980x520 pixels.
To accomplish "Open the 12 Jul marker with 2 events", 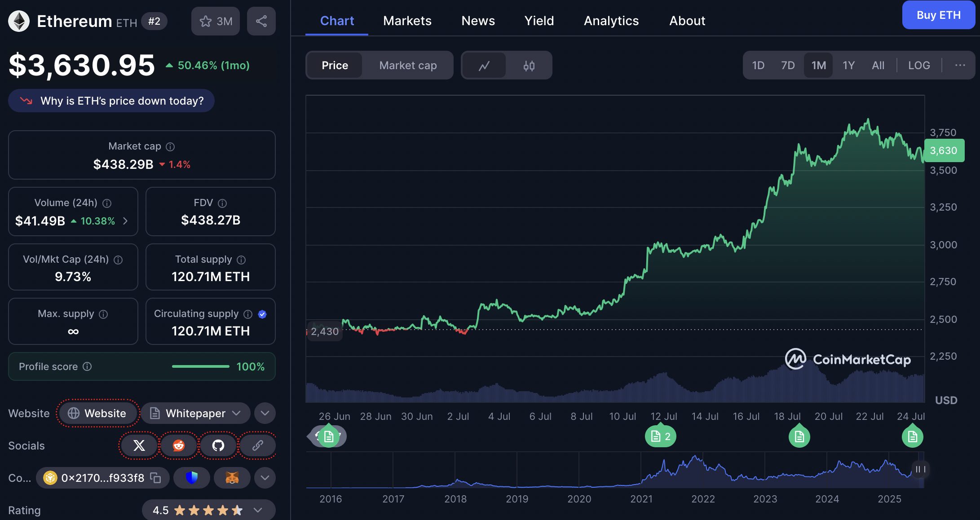I will tap(661, 436).
